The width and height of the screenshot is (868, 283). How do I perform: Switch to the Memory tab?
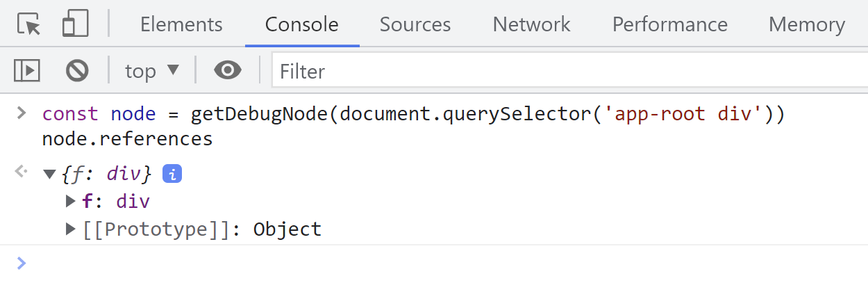click(806, 24)
